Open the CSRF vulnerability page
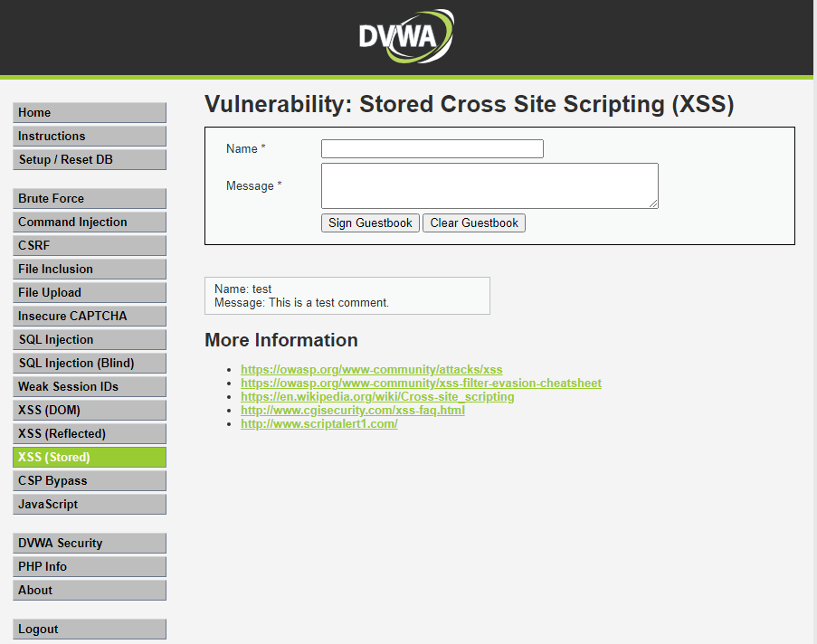This screenshot has height=644, width=817. 90,245
